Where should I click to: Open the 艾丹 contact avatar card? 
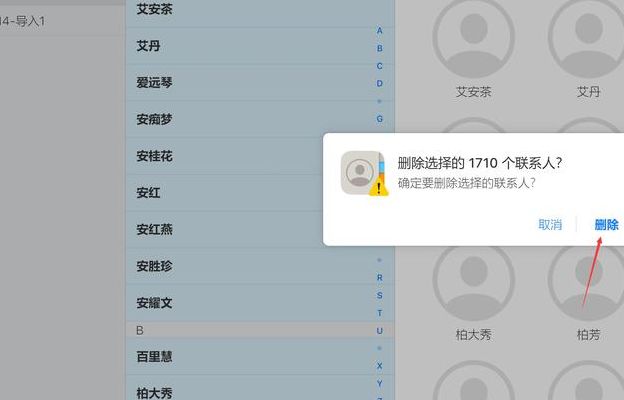[588, 49]
